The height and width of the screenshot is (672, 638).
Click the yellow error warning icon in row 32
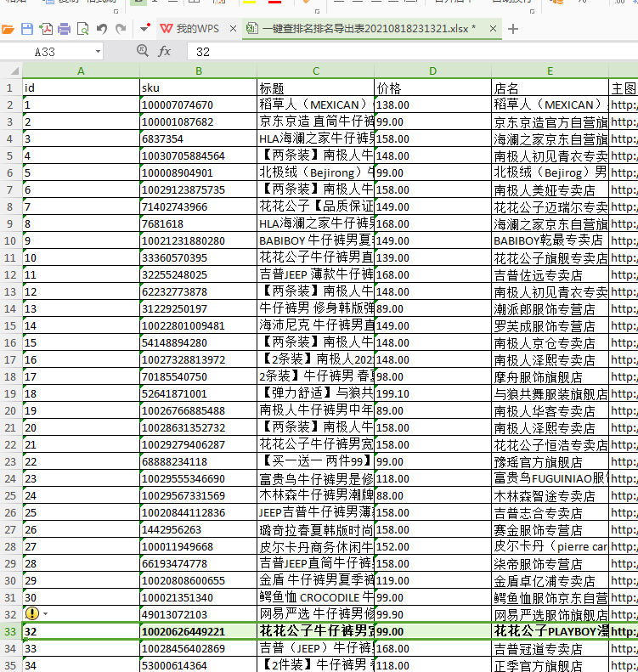pos(32,613)
